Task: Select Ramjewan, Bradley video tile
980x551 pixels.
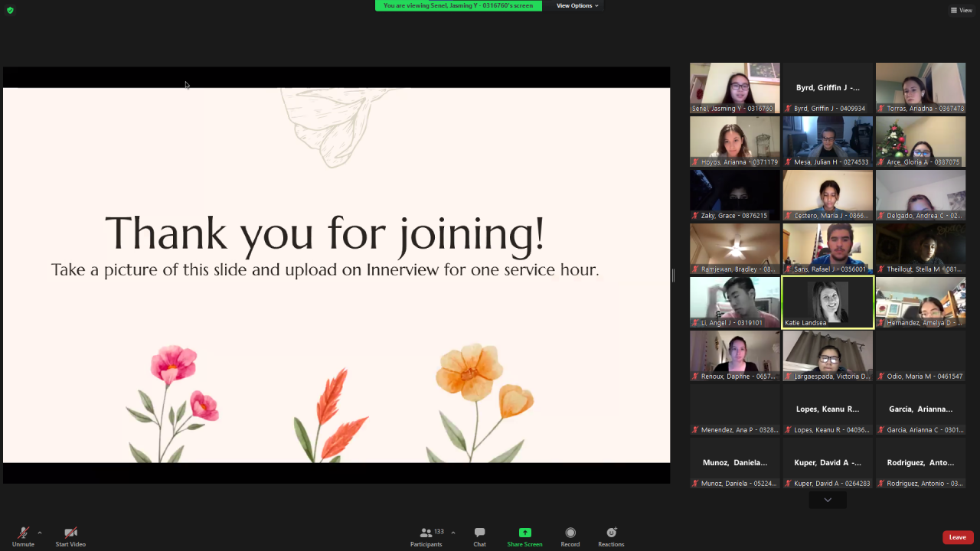Action: tap(735, 249)
